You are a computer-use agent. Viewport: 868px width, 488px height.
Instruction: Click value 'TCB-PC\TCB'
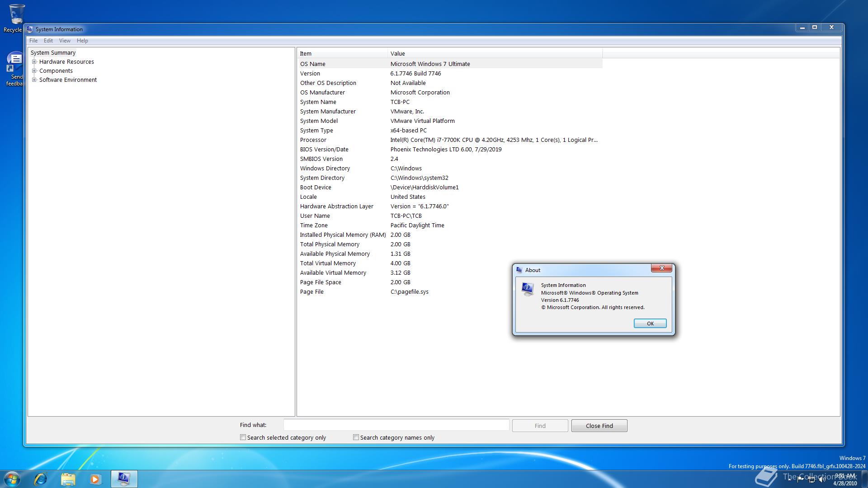406,216
